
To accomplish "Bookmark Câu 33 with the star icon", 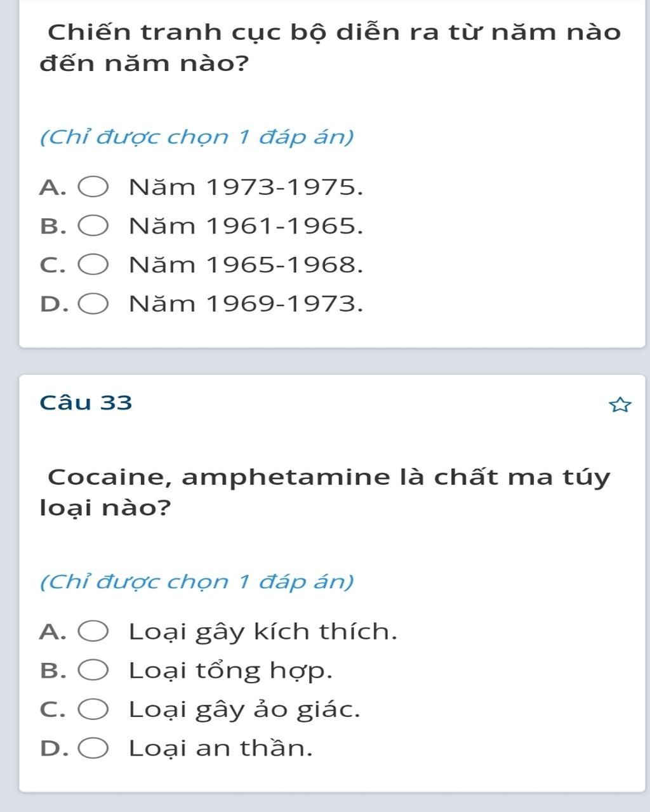I will pos(620,405).
